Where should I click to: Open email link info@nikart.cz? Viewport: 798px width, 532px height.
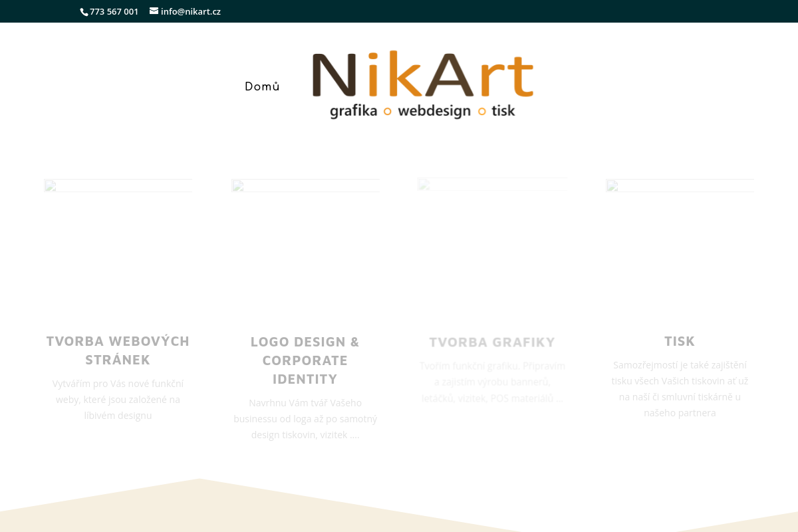click(191, 11)
